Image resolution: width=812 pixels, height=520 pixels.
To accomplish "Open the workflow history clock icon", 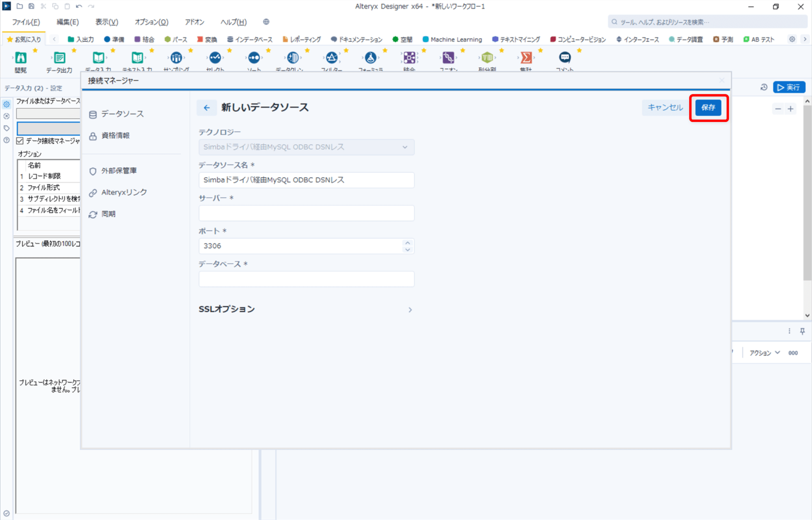I will click(x=764, y=87).
